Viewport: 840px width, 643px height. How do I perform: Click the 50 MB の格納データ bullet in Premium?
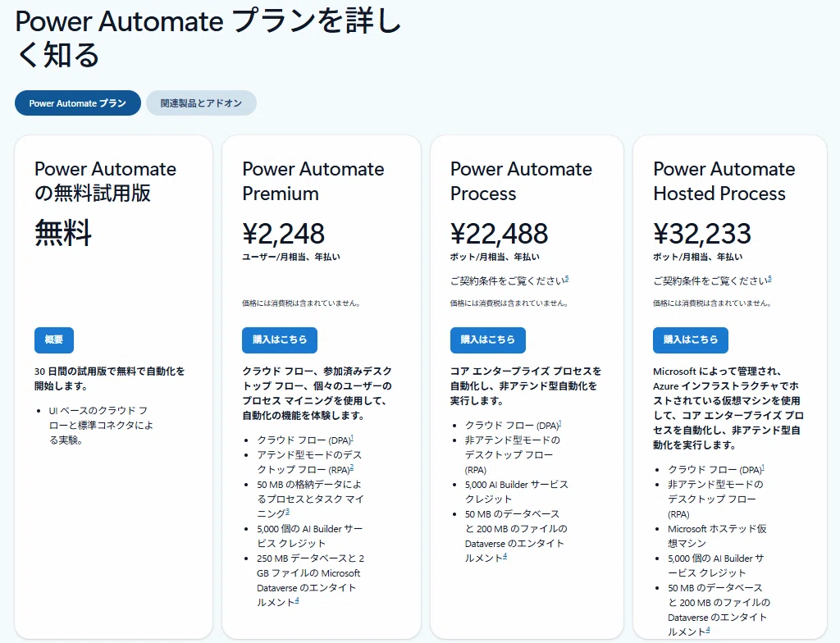[310, 499]
